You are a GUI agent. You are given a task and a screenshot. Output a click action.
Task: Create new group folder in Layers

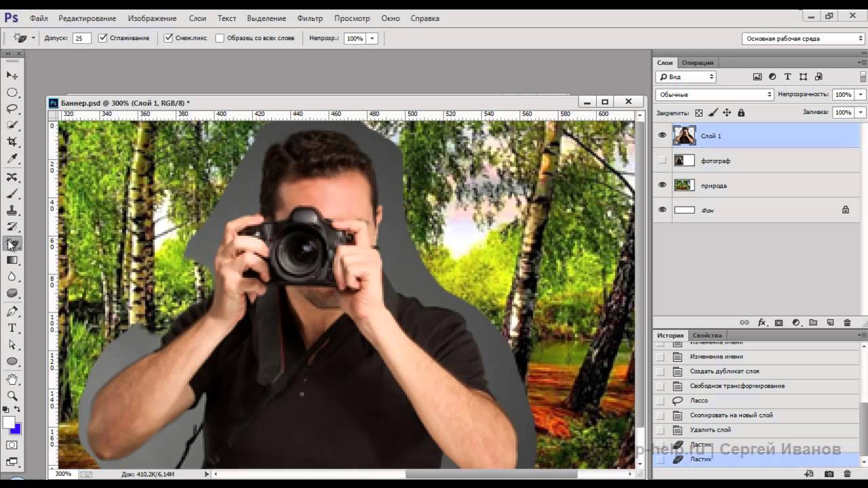coord(813,323)
